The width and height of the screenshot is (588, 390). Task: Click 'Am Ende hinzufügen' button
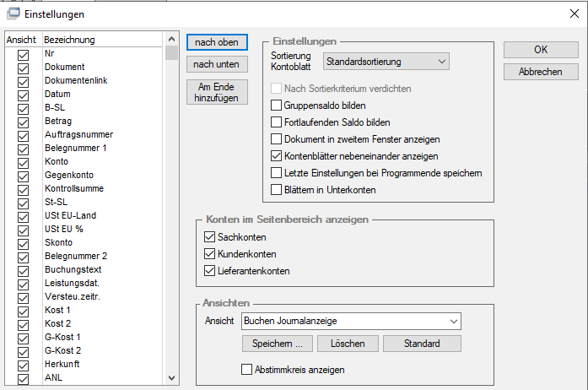pos(217,92)
